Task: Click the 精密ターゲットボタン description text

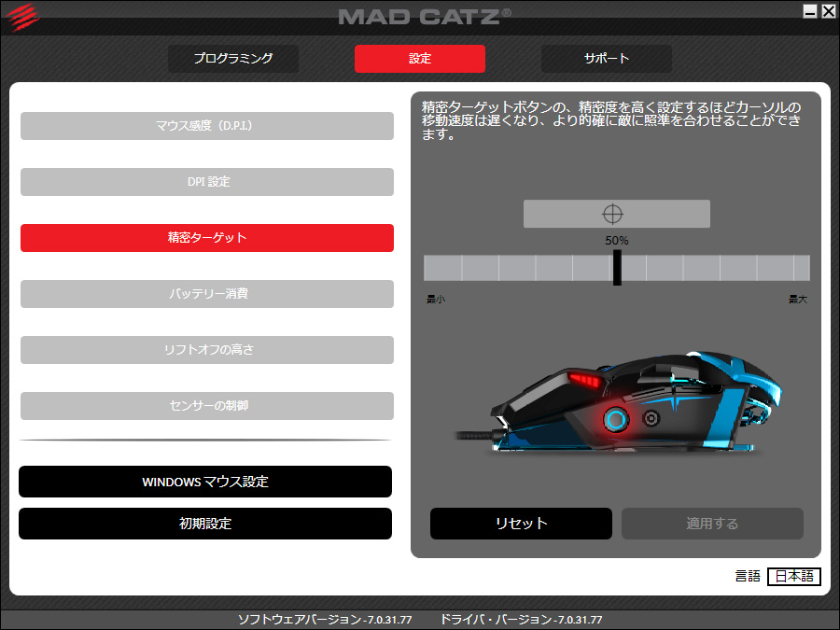Action: [x=610, y=120]
